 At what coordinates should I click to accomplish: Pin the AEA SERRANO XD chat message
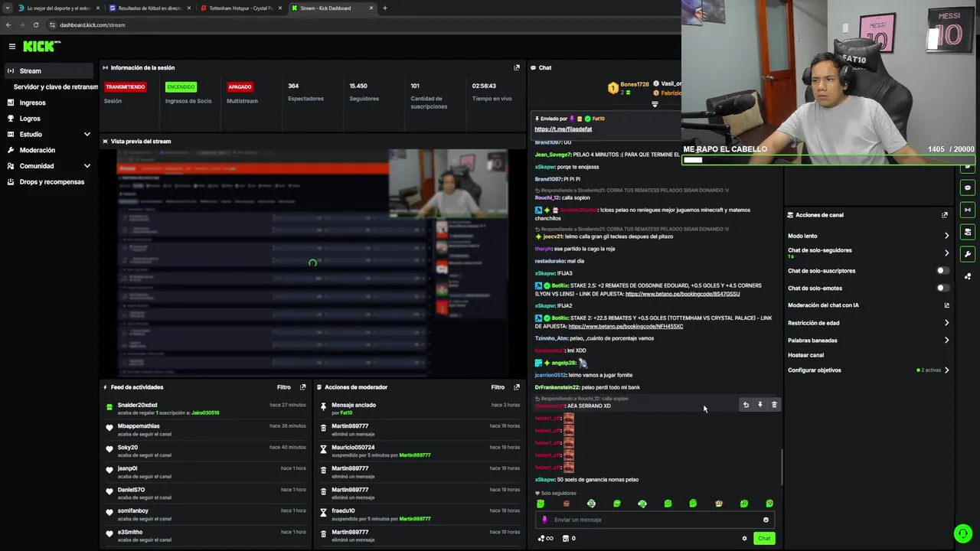point(760,405)
